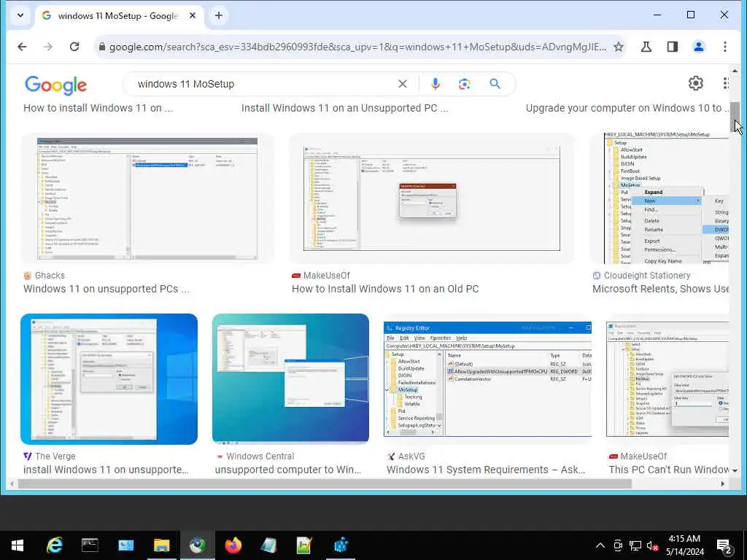Open MakeUseOf This PC Can't Run thumbnail
Viewport: 747px width, 560px height.
667,379
